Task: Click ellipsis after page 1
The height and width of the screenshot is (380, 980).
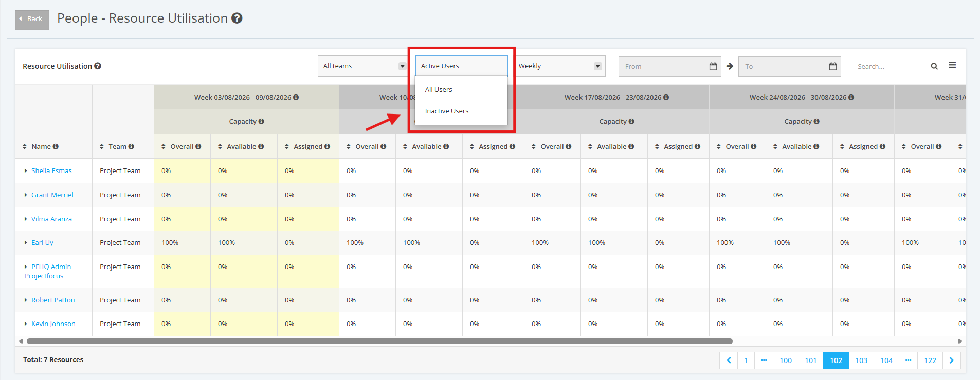Action: click(764, 360)
